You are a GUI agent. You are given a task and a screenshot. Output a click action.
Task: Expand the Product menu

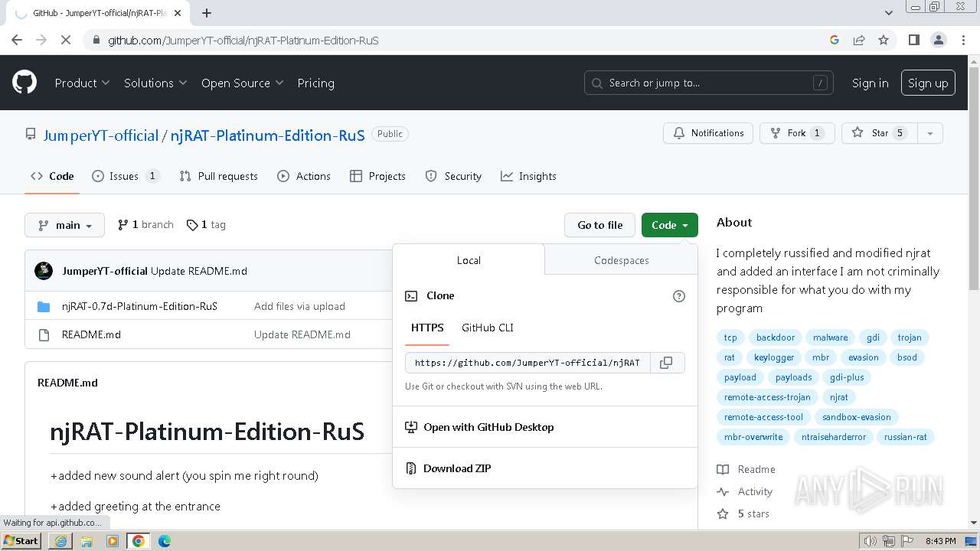82,83
